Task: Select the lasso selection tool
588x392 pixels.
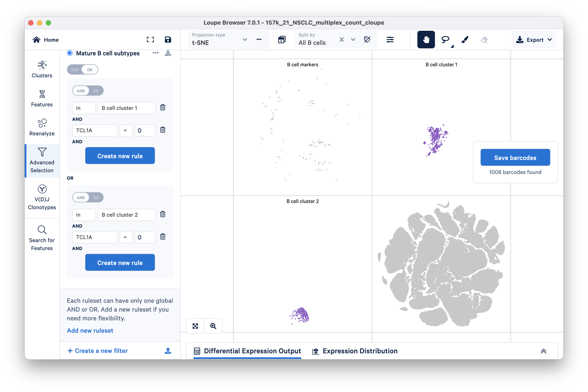Action: [445, 40]
